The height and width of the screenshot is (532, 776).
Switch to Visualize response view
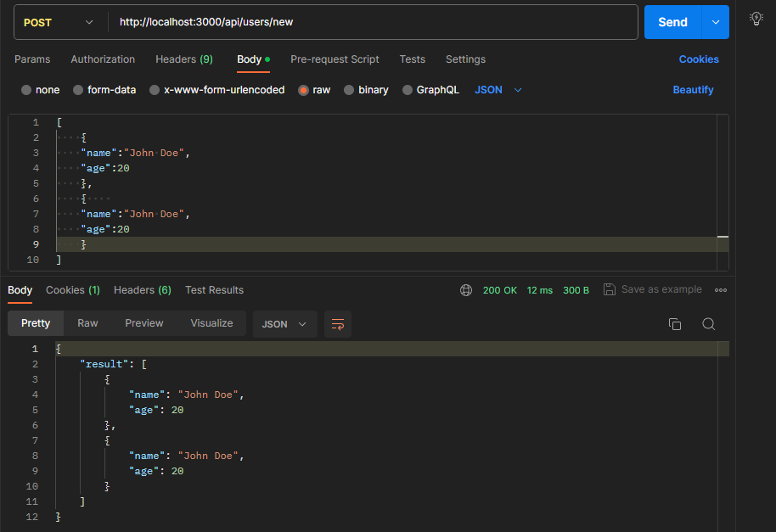point(211,323)
